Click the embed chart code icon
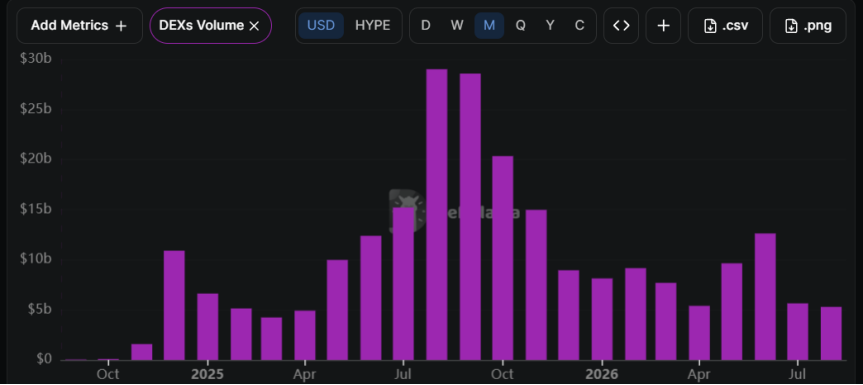The height and width of the screenshot is (385, 863). [x=621, y=25]
